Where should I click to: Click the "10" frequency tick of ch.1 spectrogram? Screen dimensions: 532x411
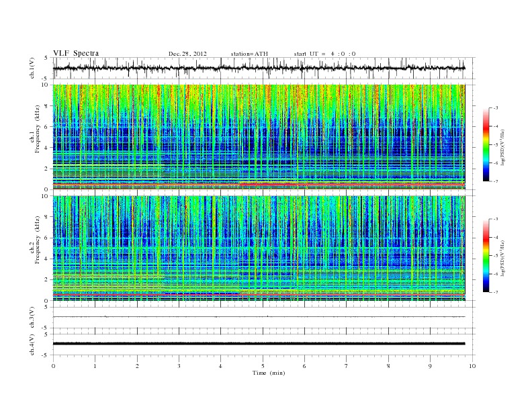point(46,85)
